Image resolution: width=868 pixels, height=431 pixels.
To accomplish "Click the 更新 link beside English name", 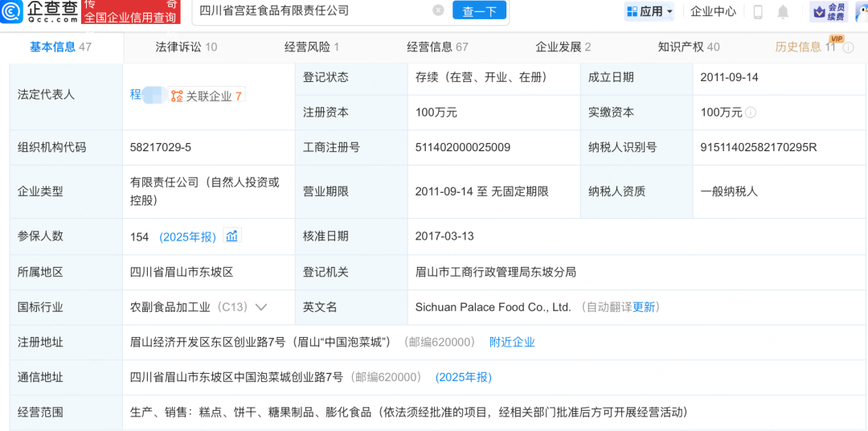I will click(644, 307).
